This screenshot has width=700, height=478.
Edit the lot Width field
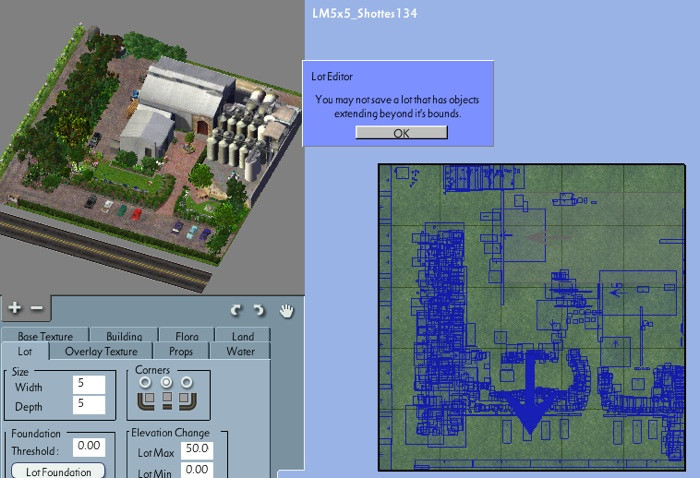click(x=89, y=384)
